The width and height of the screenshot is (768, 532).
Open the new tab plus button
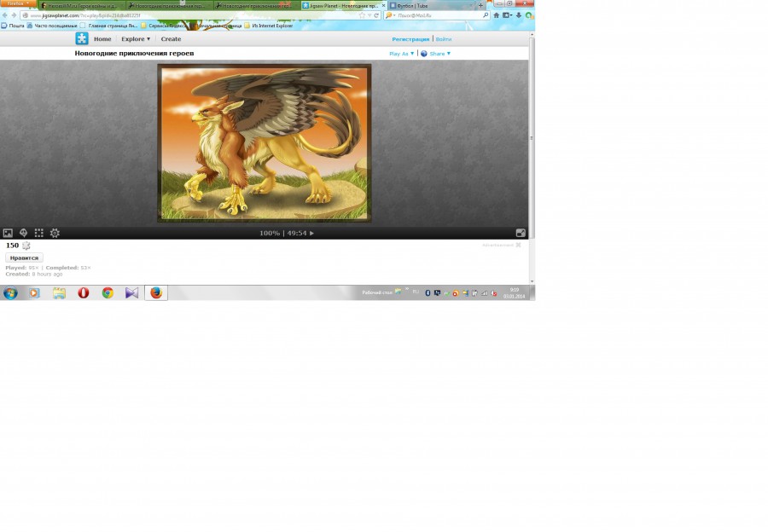480,5
